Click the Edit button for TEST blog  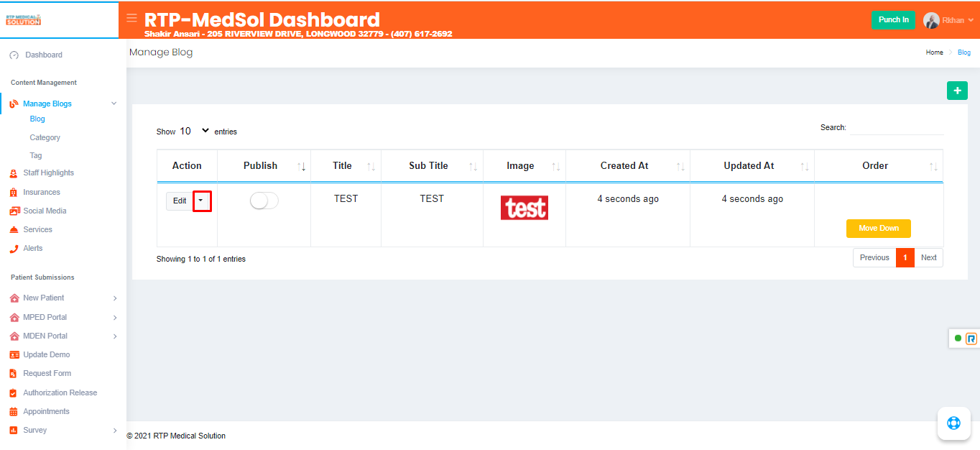180,201
